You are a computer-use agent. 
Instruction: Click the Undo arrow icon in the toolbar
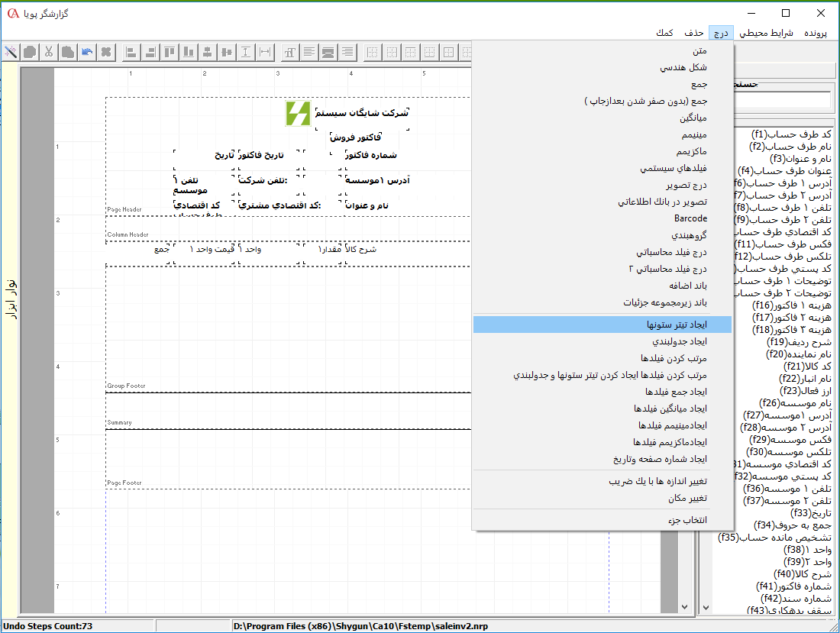[86, 52]
